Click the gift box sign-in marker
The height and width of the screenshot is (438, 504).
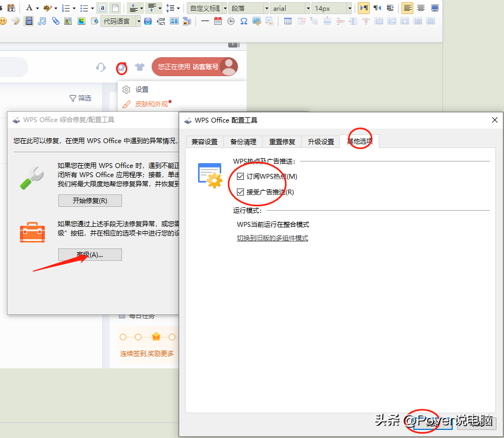(156, 336)
